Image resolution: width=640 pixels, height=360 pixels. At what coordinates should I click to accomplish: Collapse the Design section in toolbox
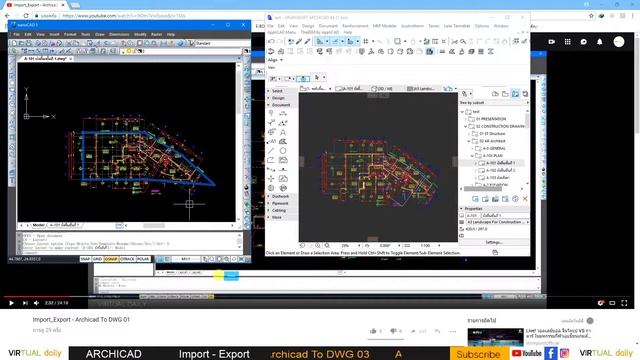pos(281,98)
